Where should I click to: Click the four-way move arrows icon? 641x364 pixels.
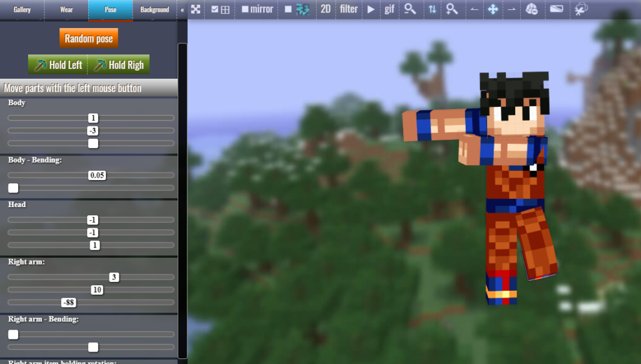[493, 9]
